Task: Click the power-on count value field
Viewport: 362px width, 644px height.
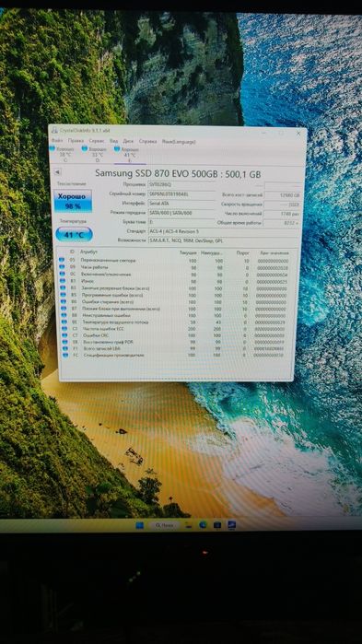Action: (x=282, y=214)
